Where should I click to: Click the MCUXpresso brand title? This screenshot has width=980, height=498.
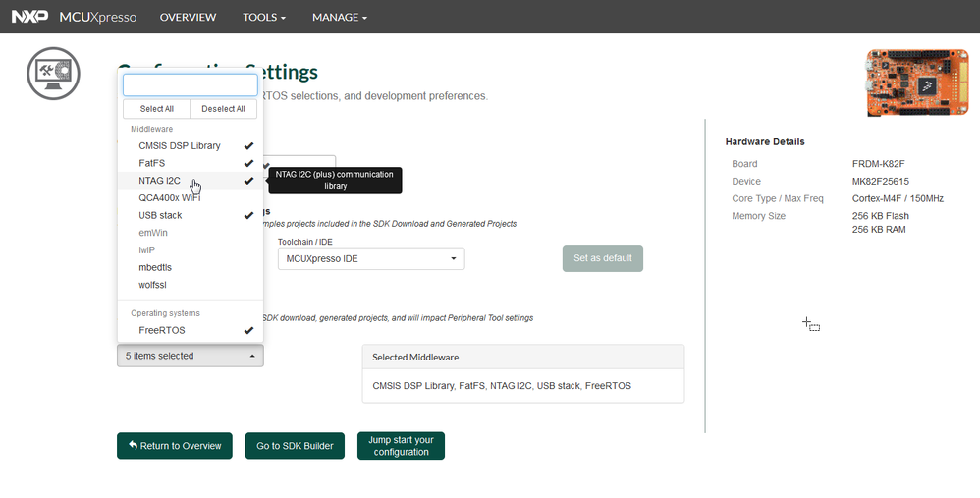coord(97,17)
